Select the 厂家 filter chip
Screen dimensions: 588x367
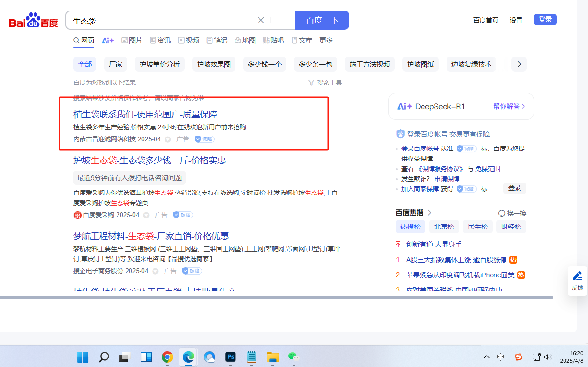pos(116,64)
